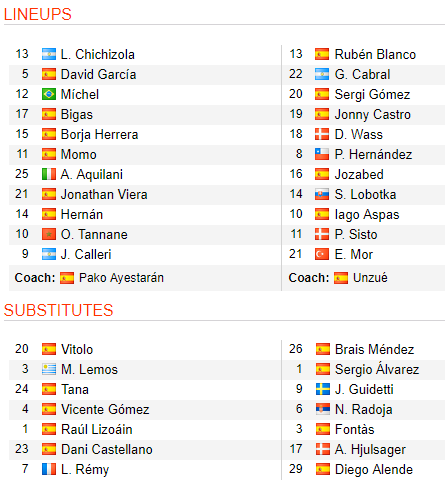Select substitute Brais Méndez
This screenshot has height=487, width=445.
click(375, 349)
